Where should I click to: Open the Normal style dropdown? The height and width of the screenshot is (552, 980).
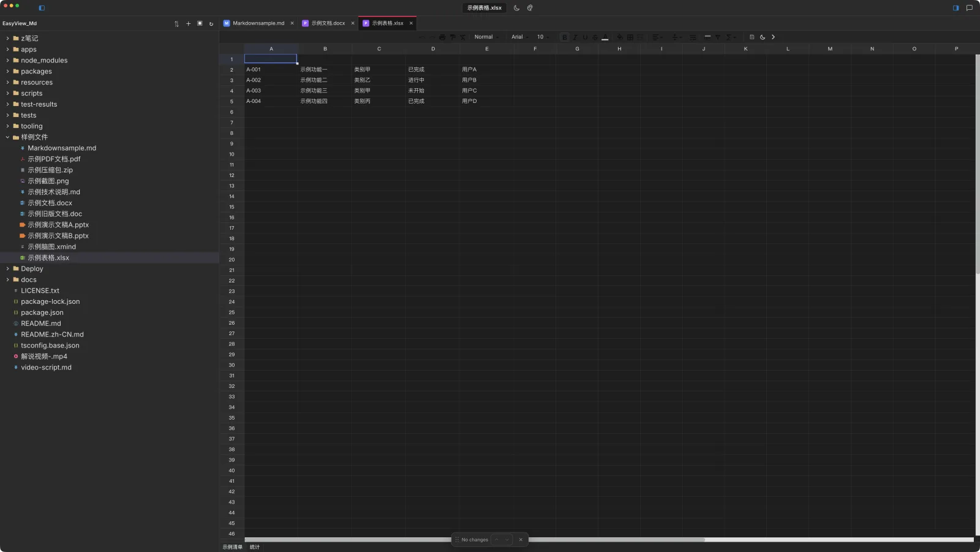tap(487, 37)
